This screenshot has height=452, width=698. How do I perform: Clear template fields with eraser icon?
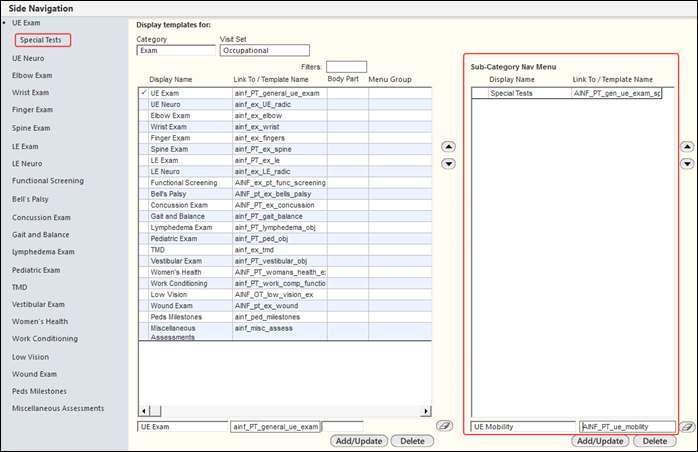pyautogui.click(x=444, y=426)
